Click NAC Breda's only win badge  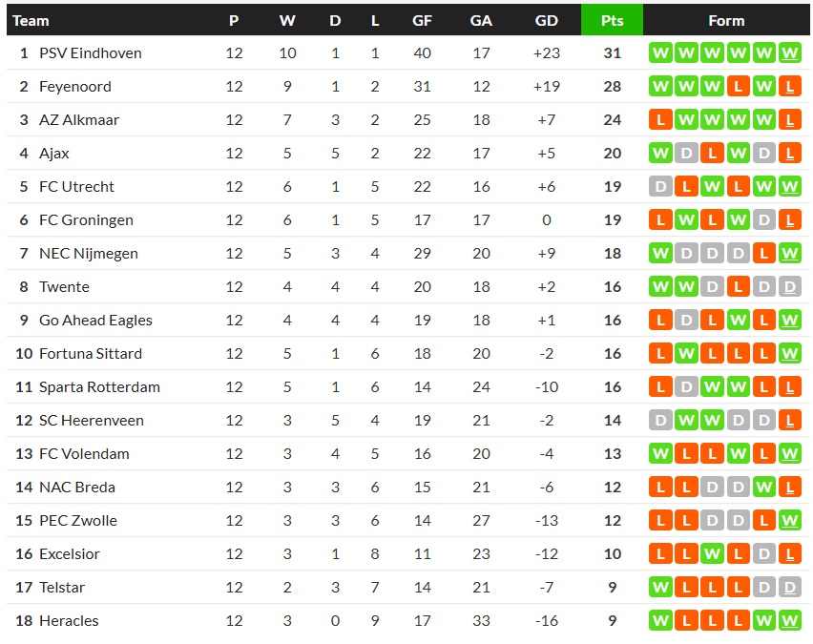[763, 488]
